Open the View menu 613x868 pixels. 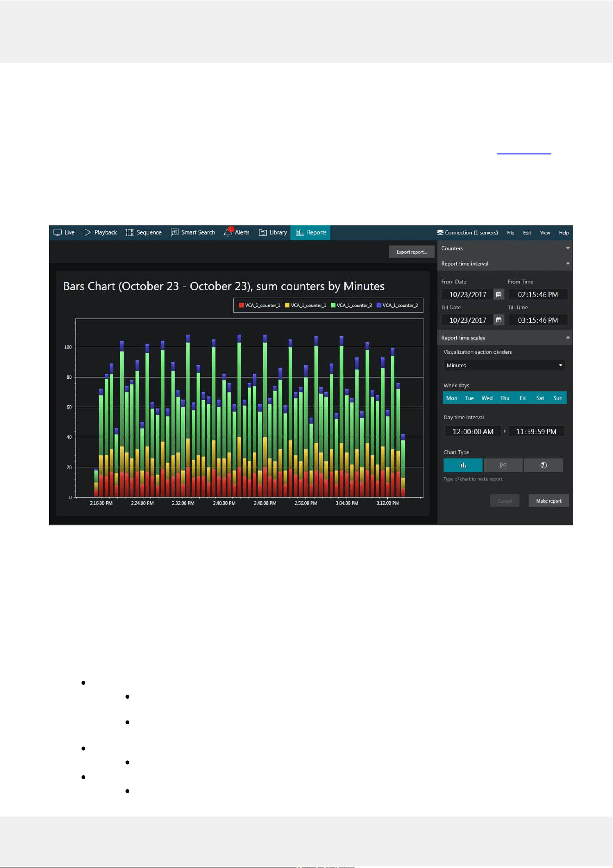tap(545, 233)
